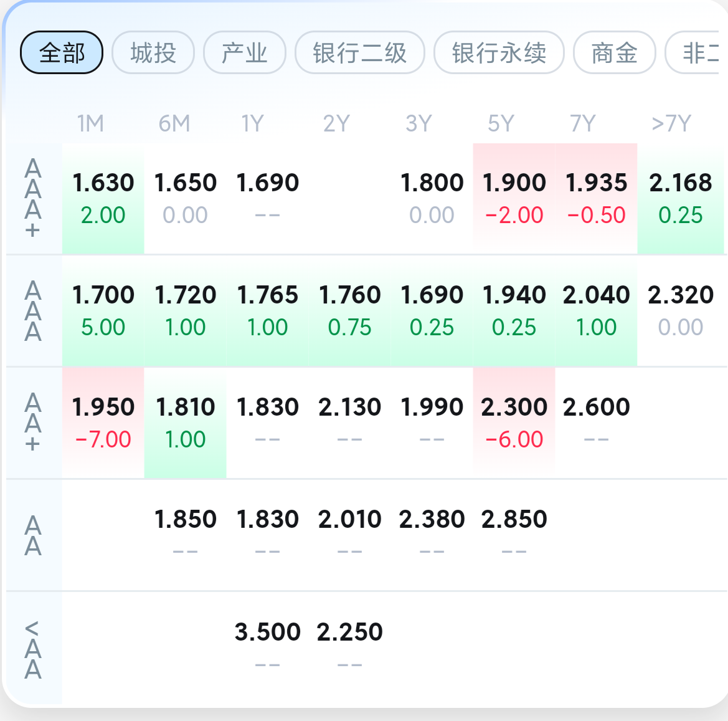Switch to the 城投 tab
Viewport: 728px width, 721px height.
pos(153,52)
